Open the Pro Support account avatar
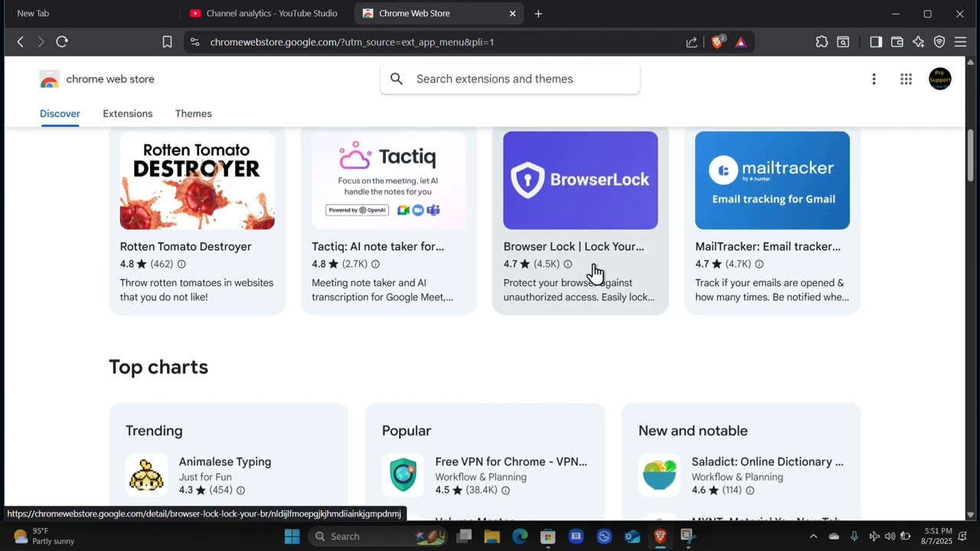 pos(939,79)
